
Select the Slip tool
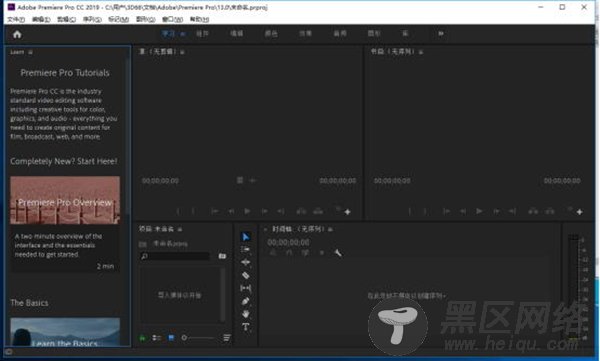click(246, 288)
